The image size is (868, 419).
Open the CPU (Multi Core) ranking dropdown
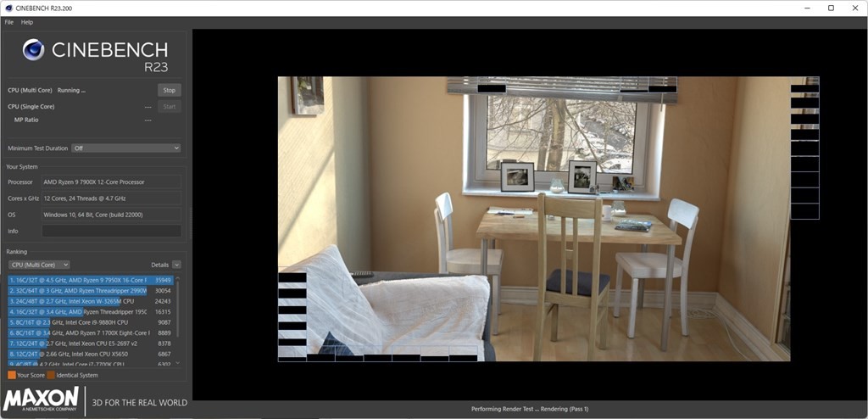click(x=38, y=265)
